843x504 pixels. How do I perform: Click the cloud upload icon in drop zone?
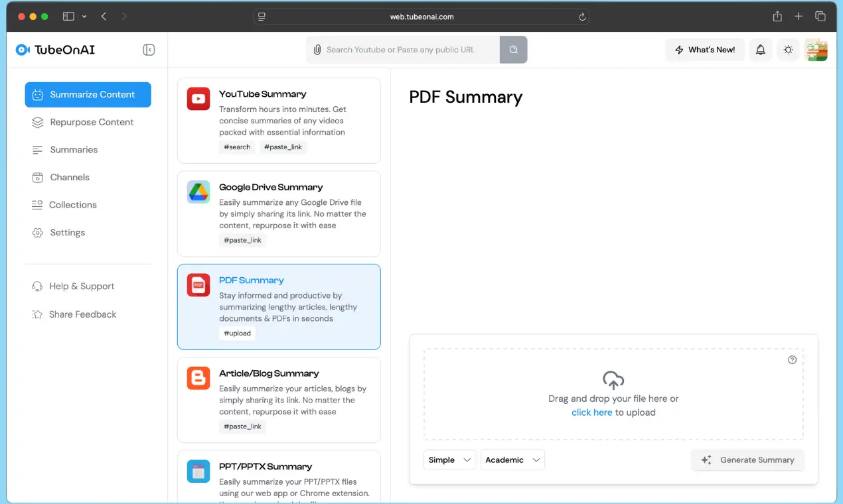(613, 380)
